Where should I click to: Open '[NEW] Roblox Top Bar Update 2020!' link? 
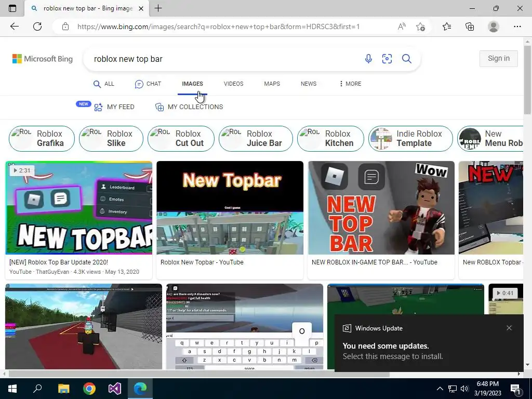(59, 262)
